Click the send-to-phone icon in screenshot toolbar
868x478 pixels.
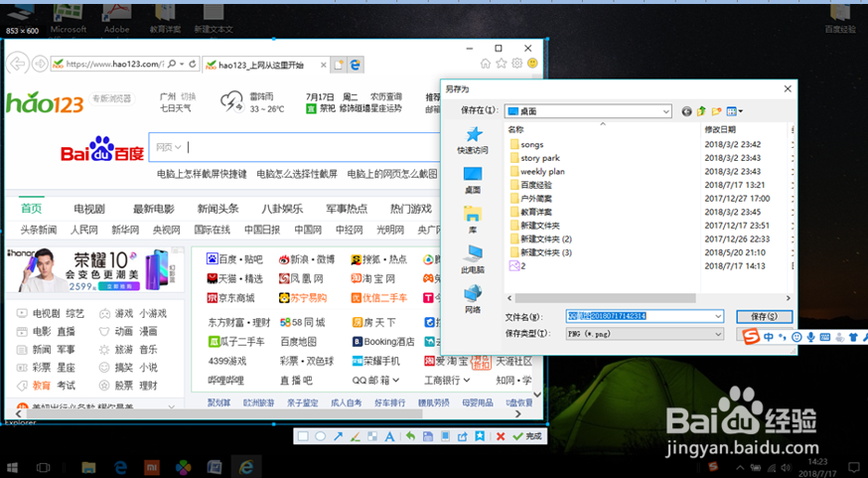[x=445, y=436]
